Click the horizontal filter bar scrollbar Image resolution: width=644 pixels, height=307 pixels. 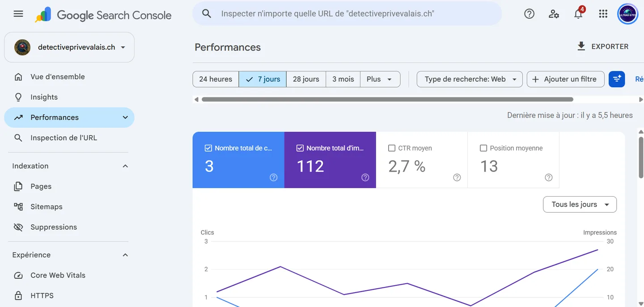point(387,99)
